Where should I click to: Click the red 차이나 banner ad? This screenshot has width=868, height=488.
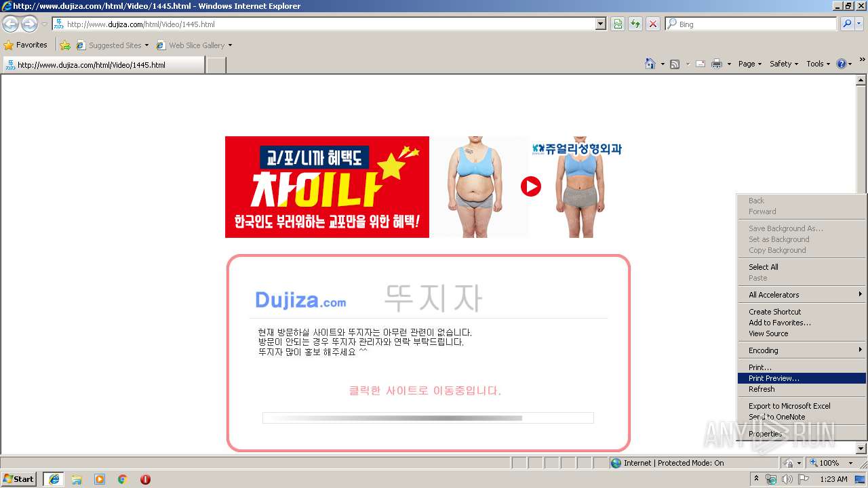[327, 187]
